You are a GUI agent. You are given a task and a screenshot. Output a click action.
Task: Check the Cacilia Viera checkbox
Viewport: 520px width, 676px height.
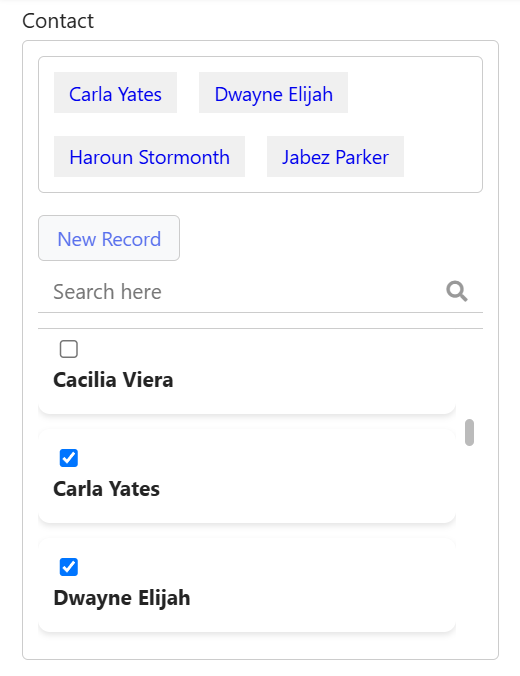[69, 349]
